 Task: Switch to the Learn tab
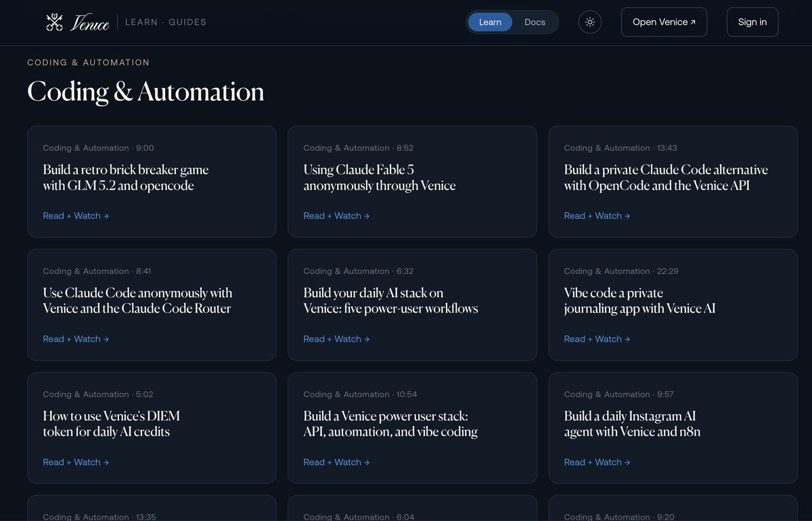pyautogui.click(x=490, y=22)
